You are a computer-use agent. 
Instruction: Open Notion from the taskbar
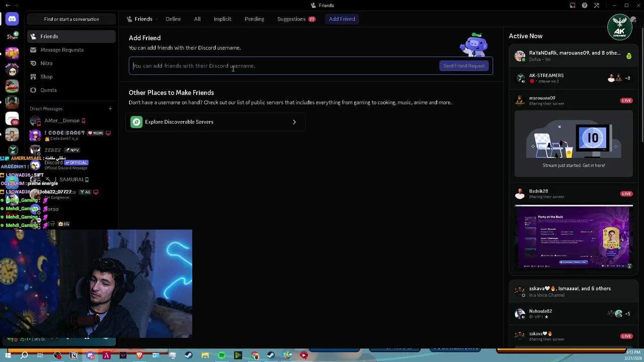point(74,355)
